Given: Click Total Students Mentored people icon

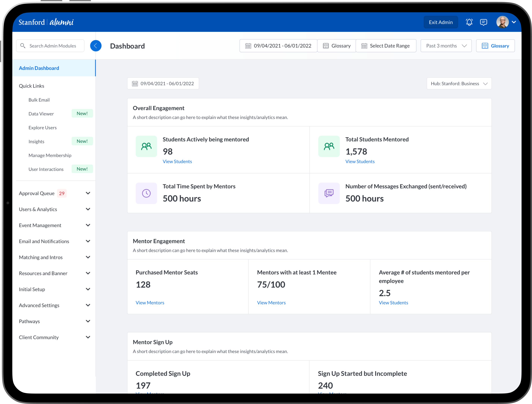Looking at the screenshot, I should 329,146.
